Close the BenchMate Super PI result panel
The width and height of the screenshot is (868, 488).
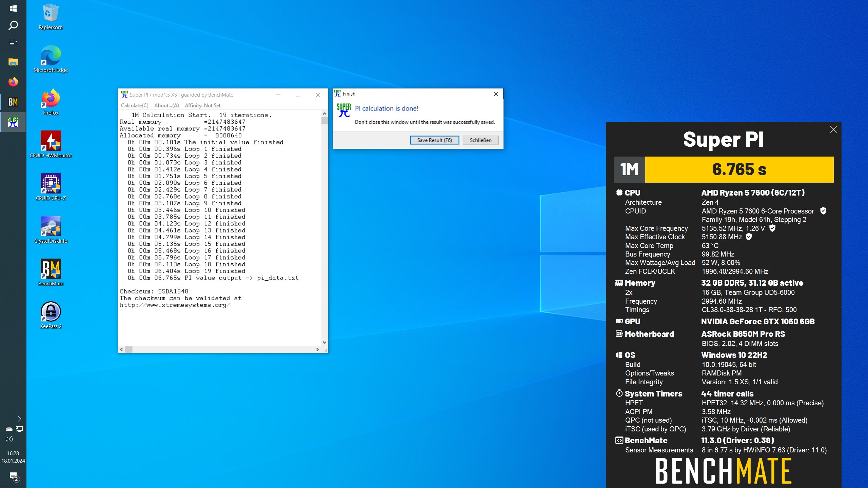[x=833, y=129]
